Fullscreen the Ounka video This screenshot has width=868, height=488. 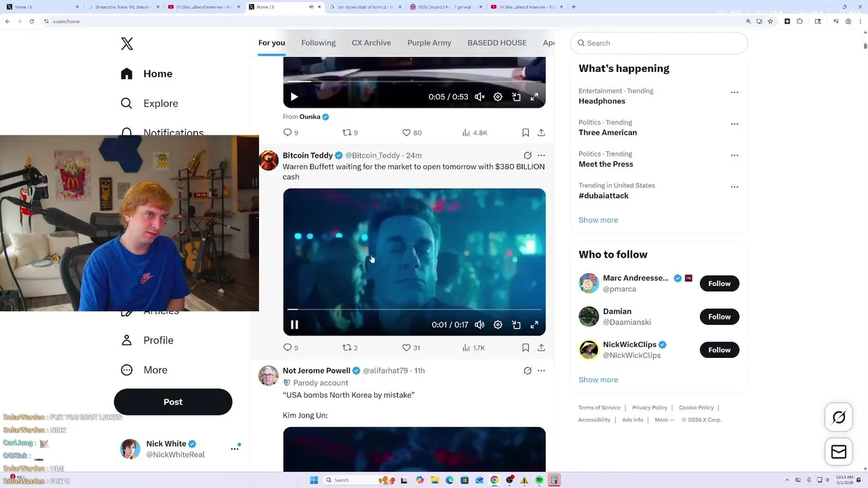coord(534,97)
